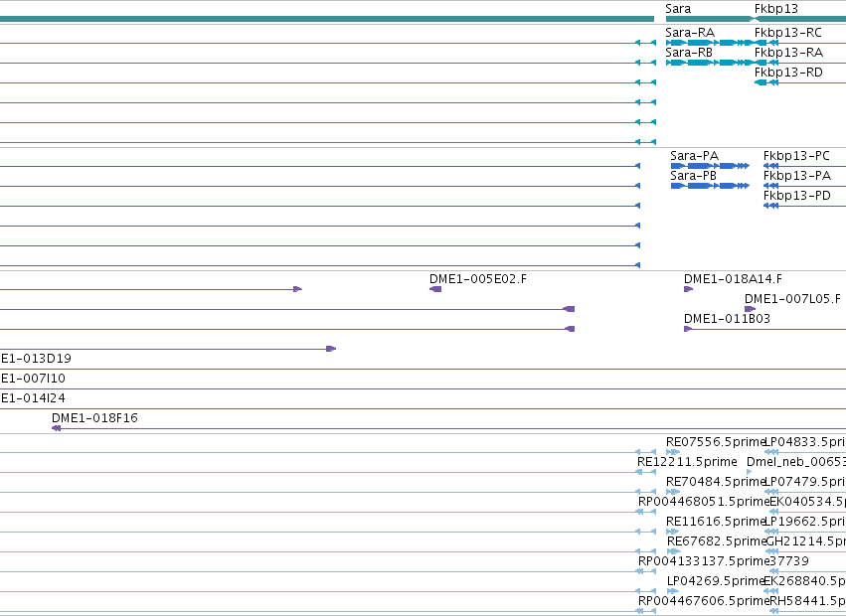Viewport: 846px width, 616px height.
Task: Click the Sara-PA coding sequence glyph
Action: [x=710, y=166]
